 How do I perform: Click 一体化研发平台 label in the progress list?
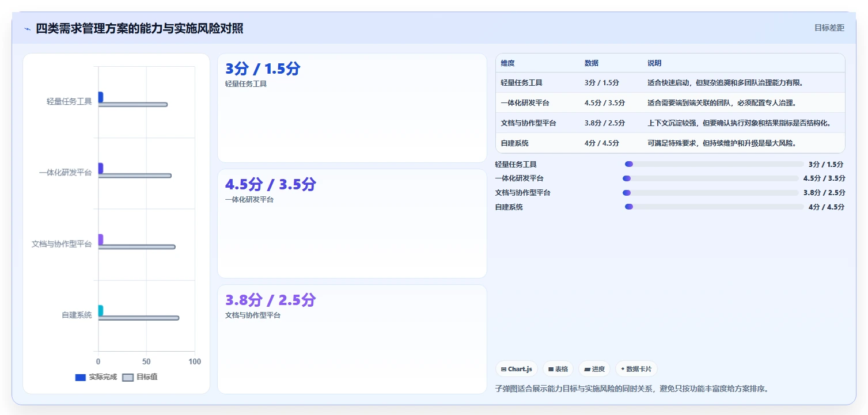520,178
